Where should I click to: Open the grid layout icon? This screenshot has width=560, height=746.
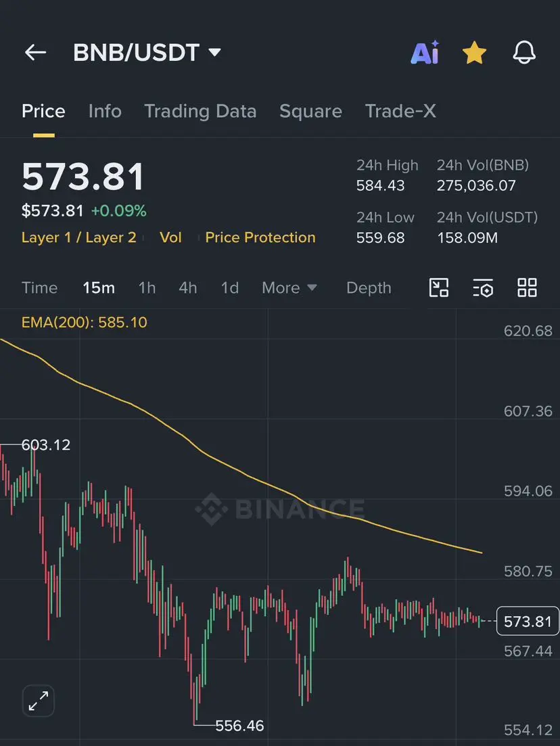click(x=527, y=288)
